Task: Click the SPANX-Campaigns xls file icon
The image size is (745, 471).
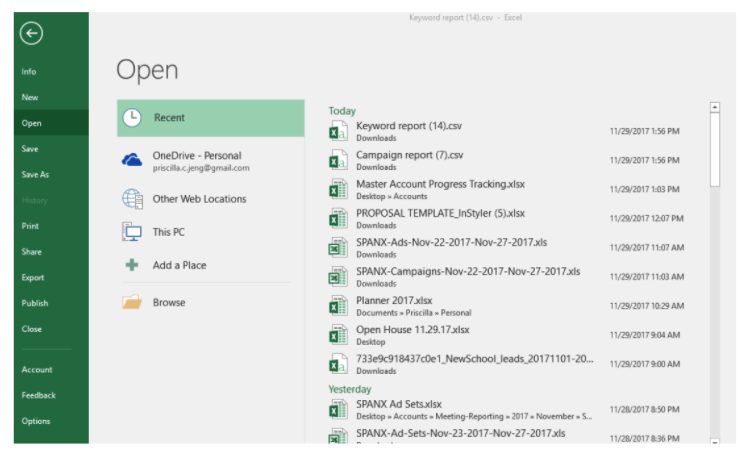Action: point(338,277)
